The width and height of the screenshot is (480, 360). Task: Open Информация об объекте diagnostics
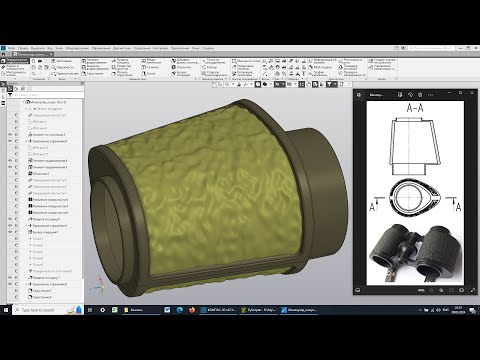(322, 61)
